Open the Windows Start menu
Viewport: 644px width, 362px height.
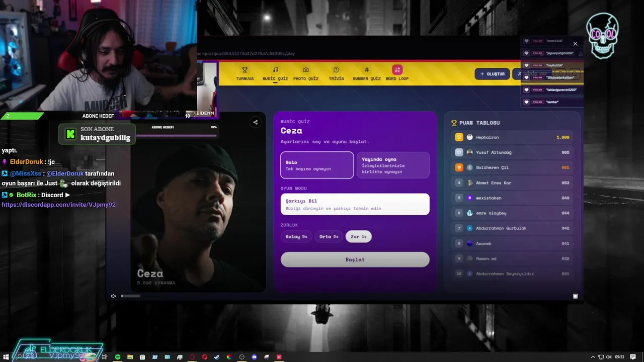(x=6, y=357)
